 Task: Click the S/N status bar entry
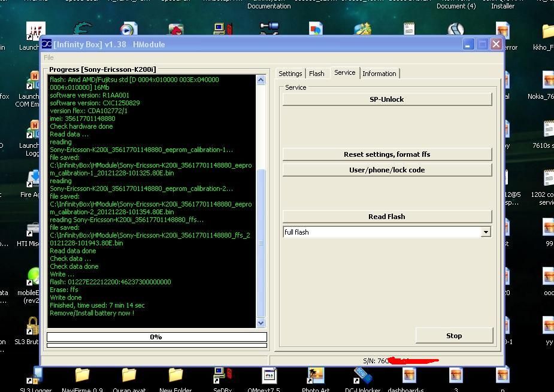coord(401,360)
